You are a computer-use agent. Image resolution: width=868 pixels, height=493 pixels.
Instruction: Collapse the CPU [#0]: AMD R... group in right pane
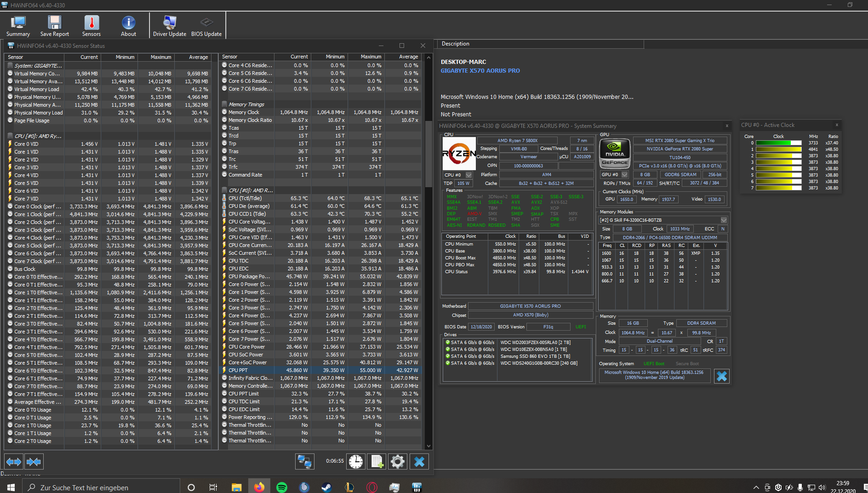[x=224, y=190]
